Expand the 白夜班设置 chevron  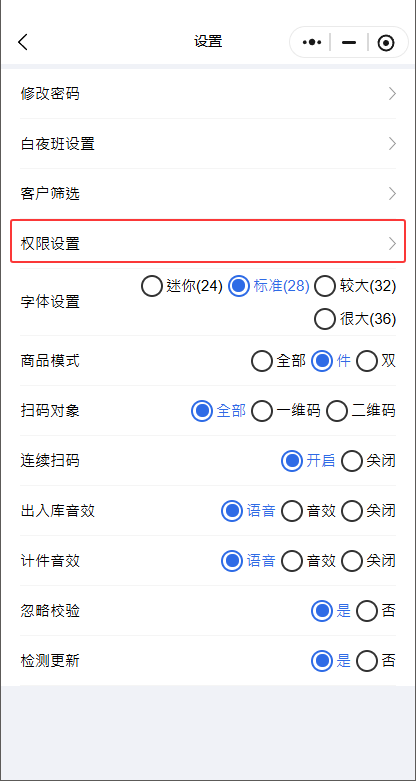(393, 144)
